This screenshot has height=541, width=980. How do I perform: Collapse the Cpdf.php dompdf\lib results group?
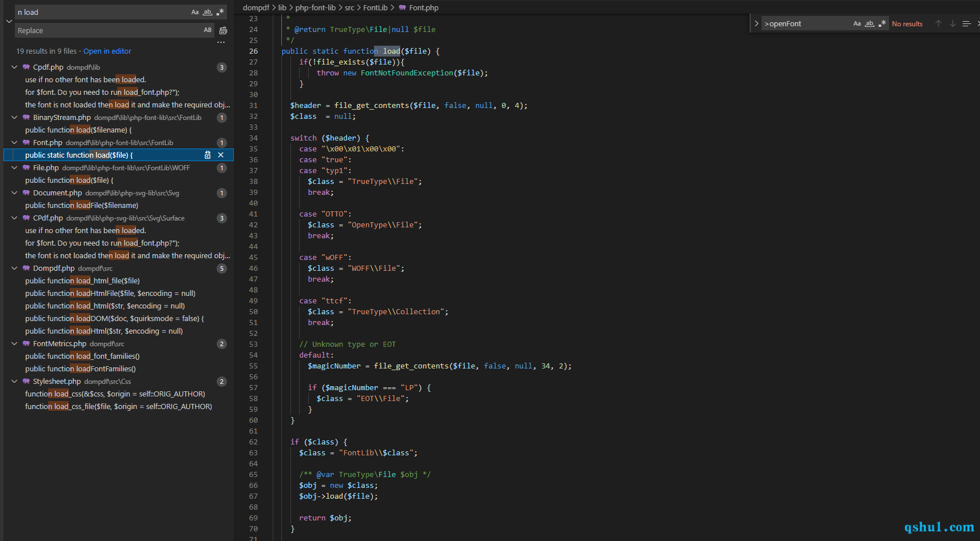(x=14, y=67)
